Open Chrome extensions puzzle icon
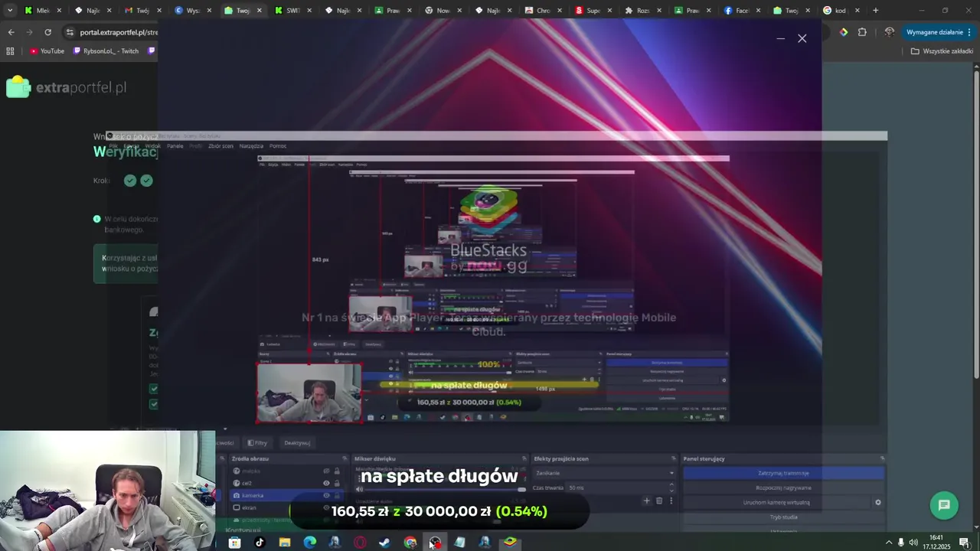The width and height of the screenshot is (980, 551). pyautogui.click(x=862, y=32)
